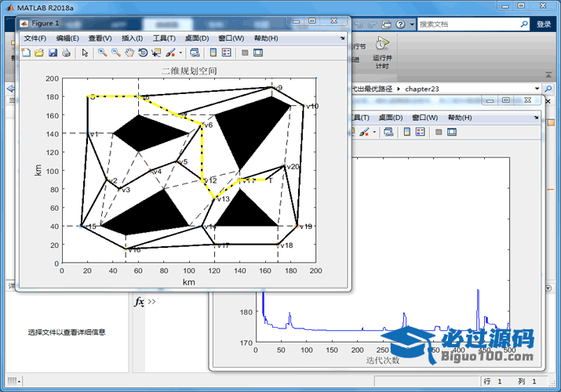Print Figure 1 with the printer icon
This screenshot has height=392, width=561.
click(x=66, y=53)
